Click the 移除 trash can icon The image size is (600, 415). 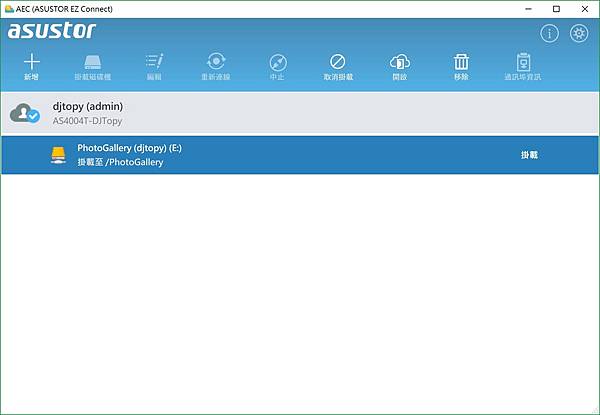461,62
